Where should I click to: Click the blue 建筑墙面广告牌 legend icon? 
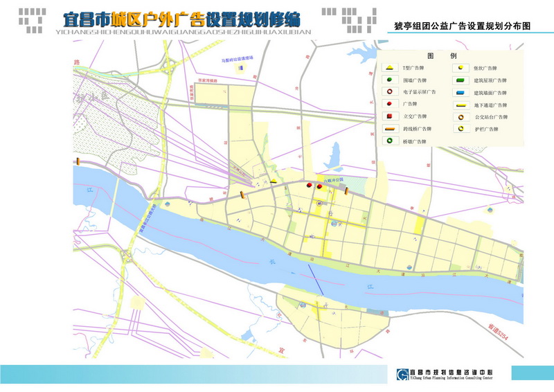460,92
